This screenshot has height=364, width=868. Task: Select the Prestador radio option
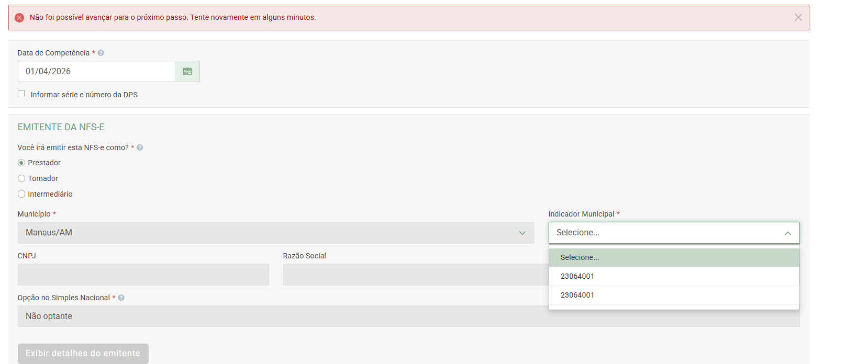[x=21, y=163]
